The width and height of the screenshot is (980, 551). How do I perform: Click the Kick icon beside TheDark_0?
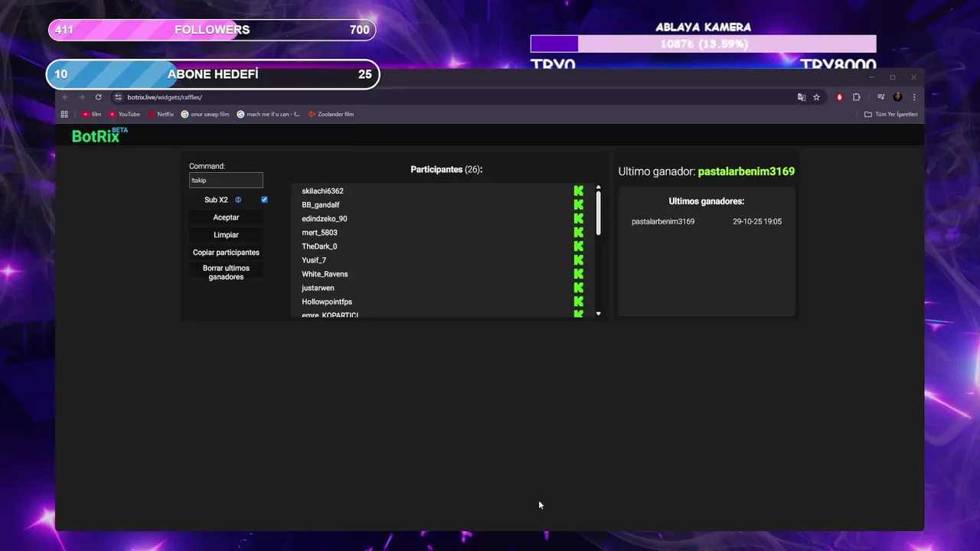(x=579, y=246)
